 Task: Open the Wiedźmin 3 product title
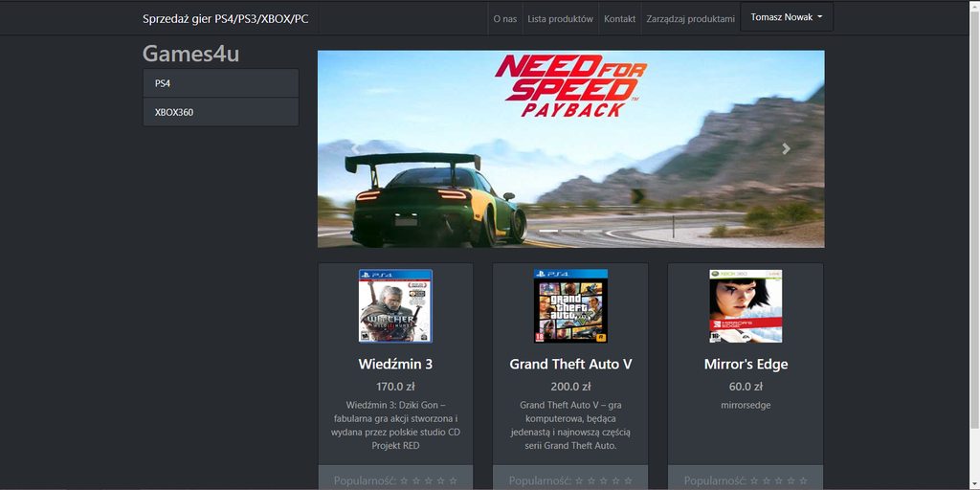pos(395,364)
